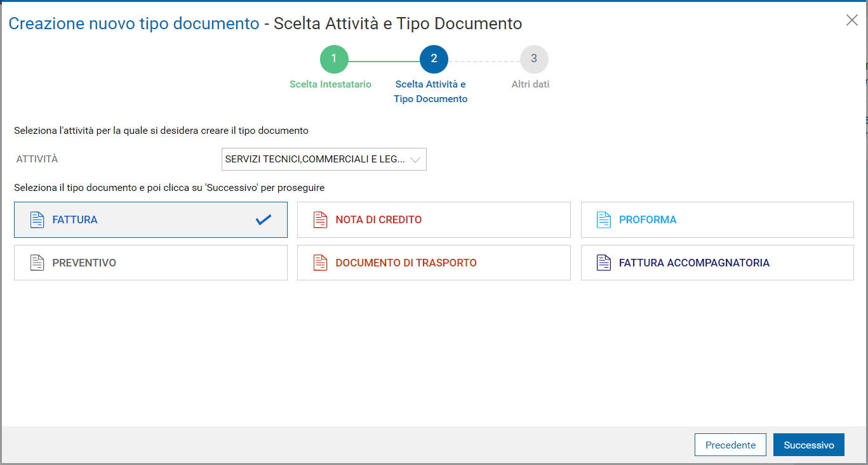Choose FATTURA ACCOMPAGNATORIA option
868x465 pixels.
point(717,263)
